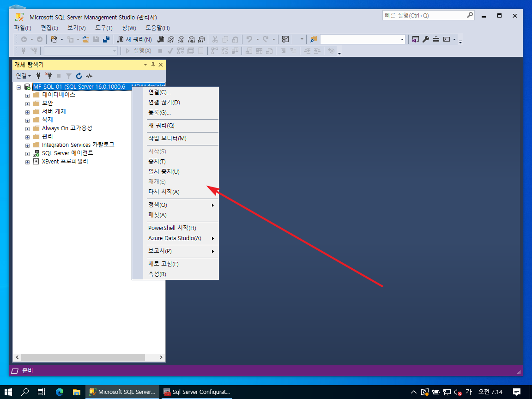
Task: Select 새로 고침(F) in context menu
Action: [175, 264]
